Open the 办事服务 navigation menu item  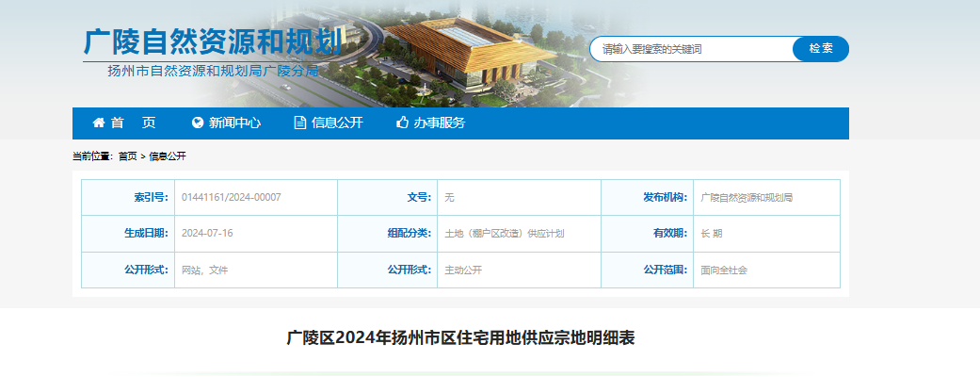[440, 123]
